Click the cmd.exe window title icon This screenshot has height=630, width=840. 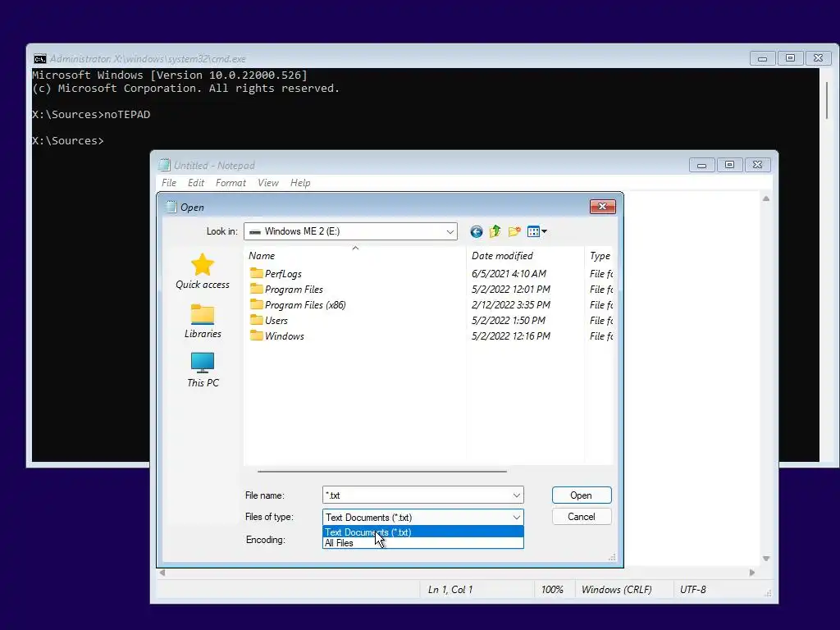pyautogui.click(x=40, y=58)
